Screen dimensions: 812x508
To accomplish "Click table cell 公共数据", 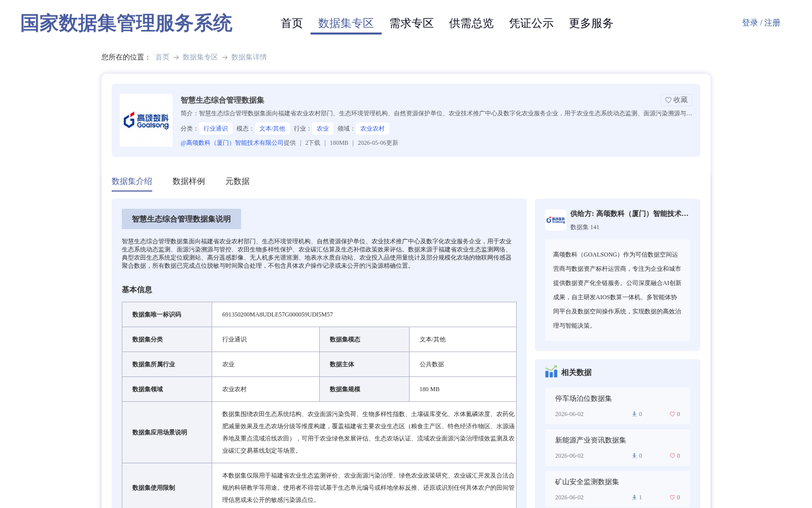I will (x=432, y=364).
